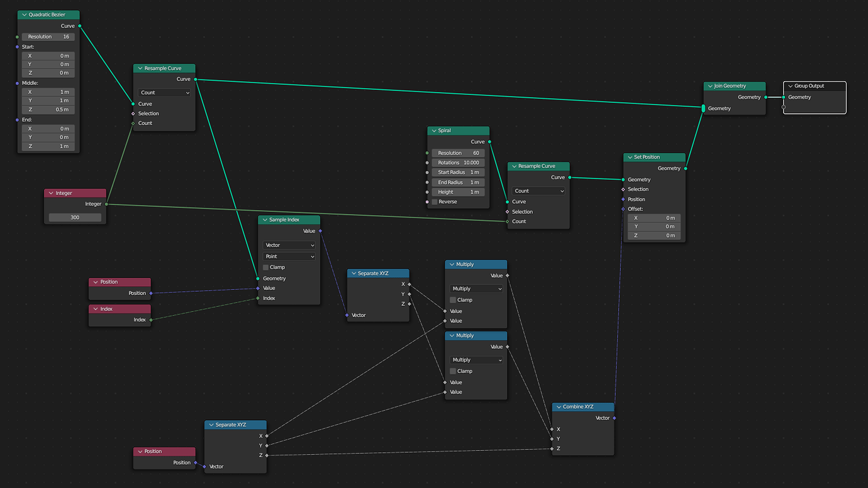Click the Height field in Spiral node

458,192
